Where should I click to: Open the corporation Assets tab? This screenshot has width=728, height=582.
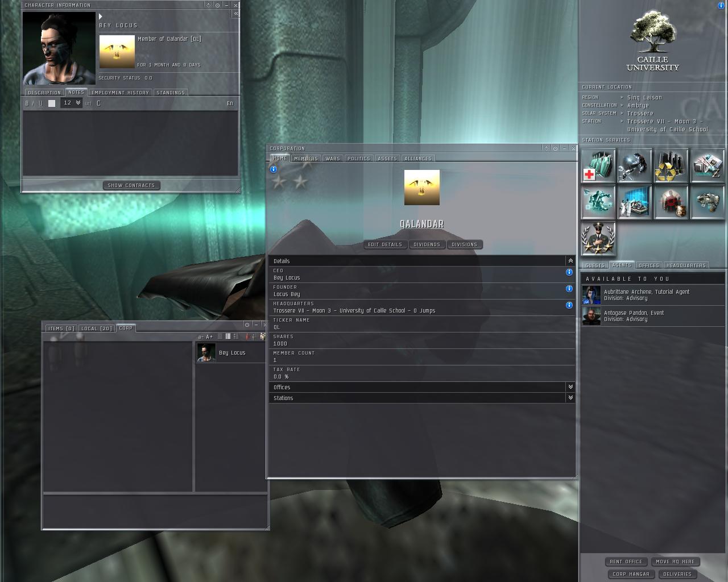pyautogui.click(x=387, y=159)
